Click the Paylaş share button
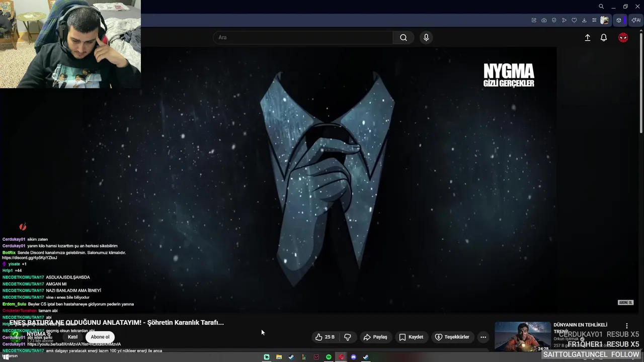Screen dimensions: 644x362 click(375, 337)
